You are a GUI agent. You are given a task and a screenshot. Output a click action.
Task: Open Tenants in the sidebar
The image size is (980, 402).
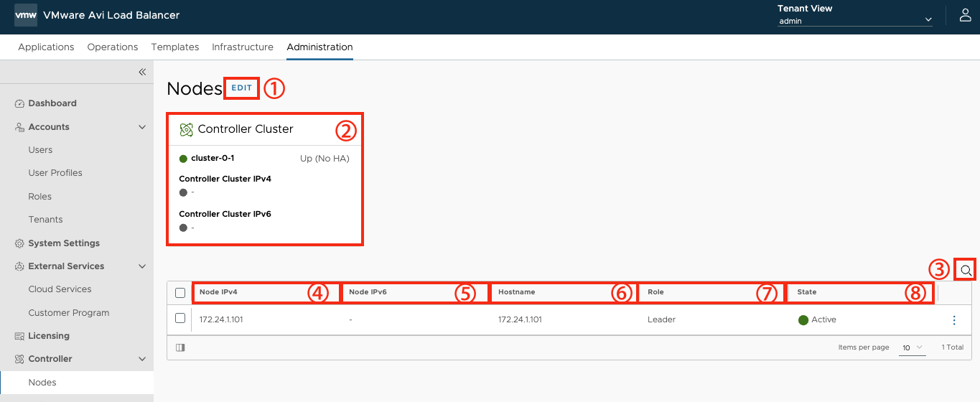point(45,220)
